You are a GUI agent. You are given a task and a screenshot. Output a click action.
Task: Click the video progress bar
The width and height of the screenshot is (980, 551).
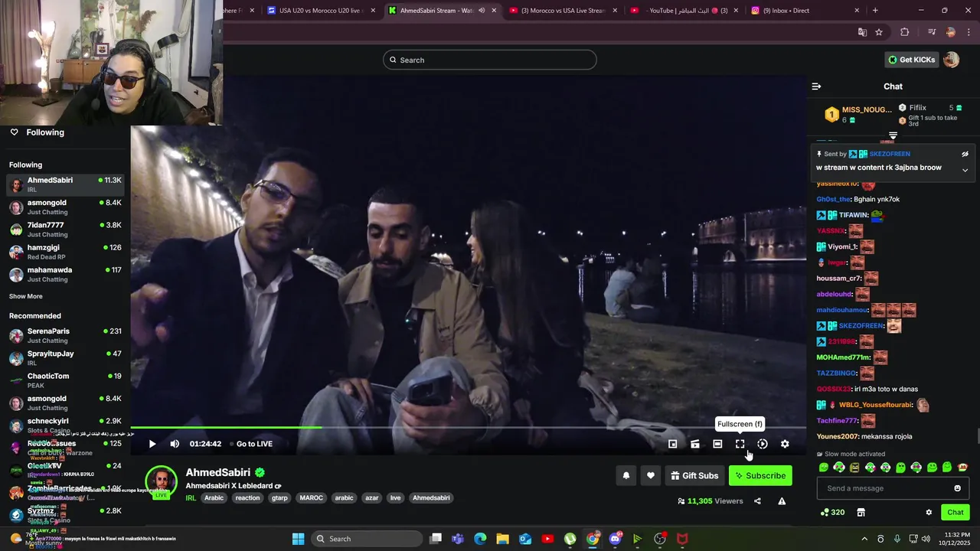coord(468,428)
